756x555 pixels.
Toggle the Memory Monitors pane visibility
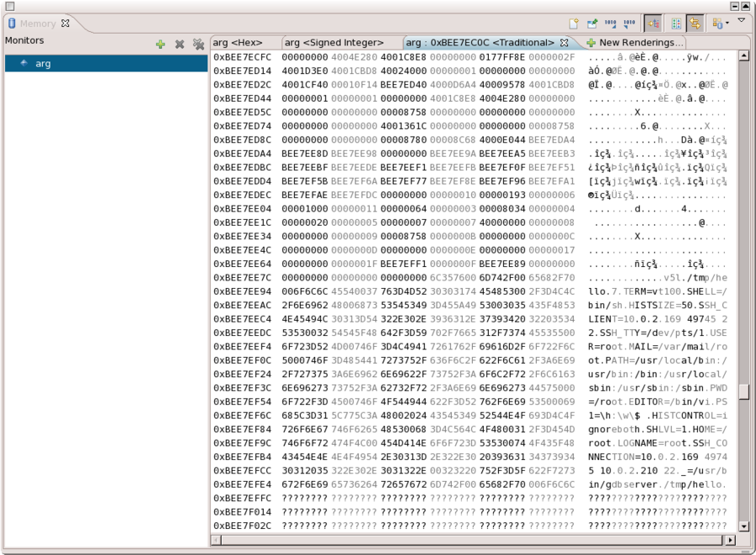[653, 23]
